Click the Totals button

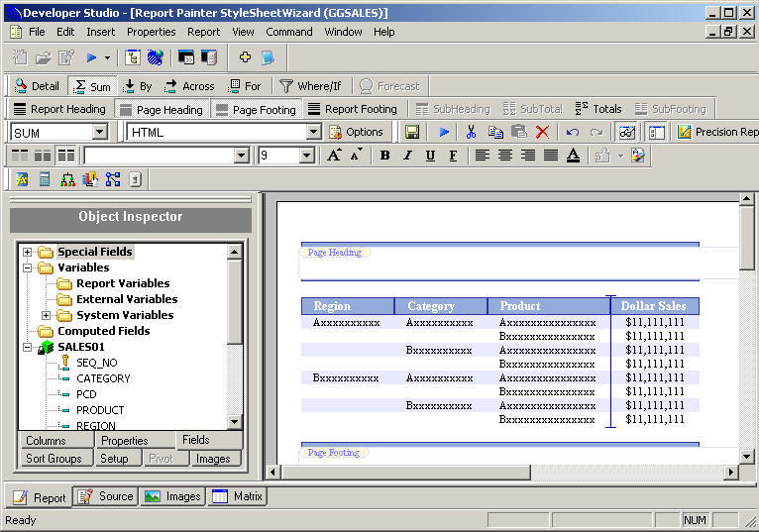click(x=598, y=109)
